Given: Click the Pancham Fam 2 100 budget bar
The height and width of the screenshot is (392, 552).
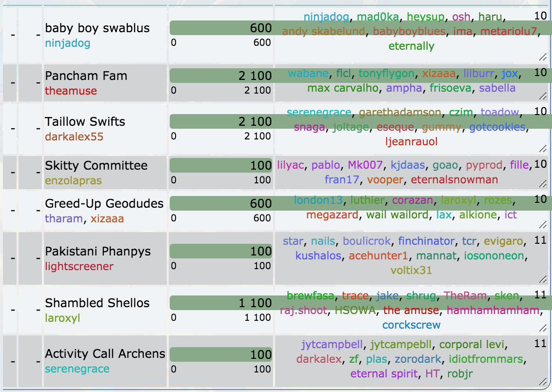Looking at the screenshot, I should (221, 76).
